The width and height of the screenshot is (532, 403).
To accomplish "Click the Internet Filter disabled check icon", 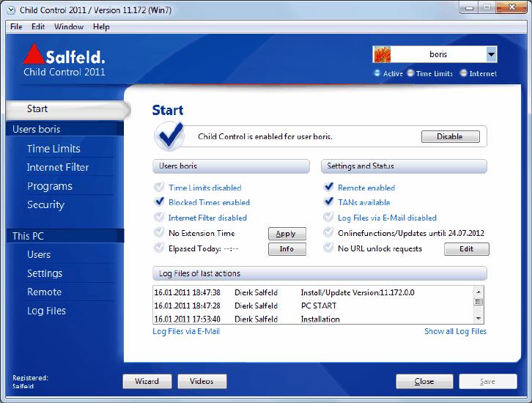I will click(x=159, y=217).
